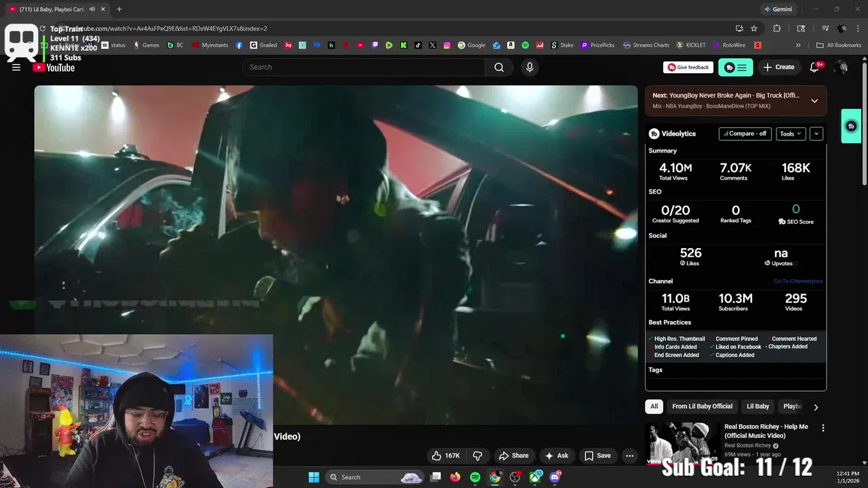The width and height of the screenshot is (868, 488).
Task: Click the video player to pause
Action: coord(336,255)
